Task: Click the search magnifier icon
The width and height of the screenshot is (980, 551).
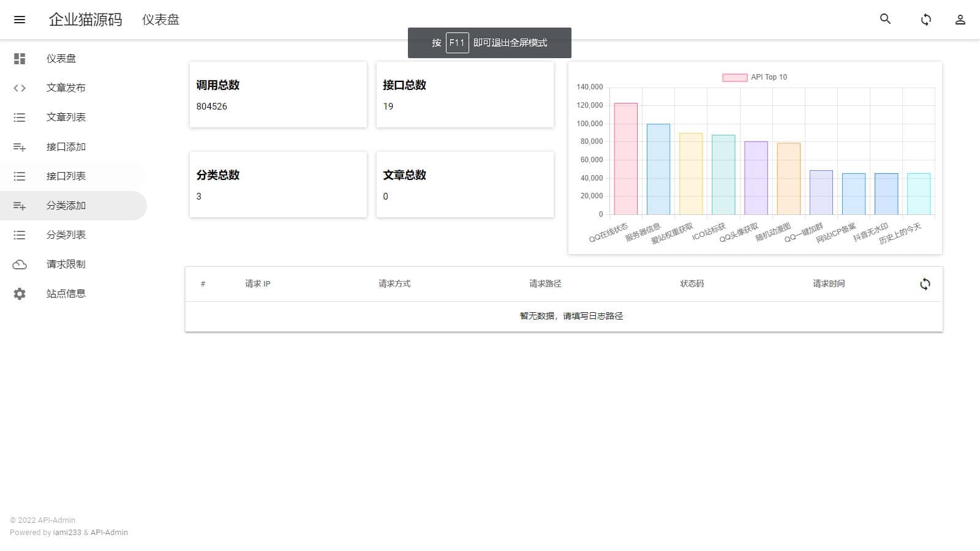Action: [x=885, y=19]
